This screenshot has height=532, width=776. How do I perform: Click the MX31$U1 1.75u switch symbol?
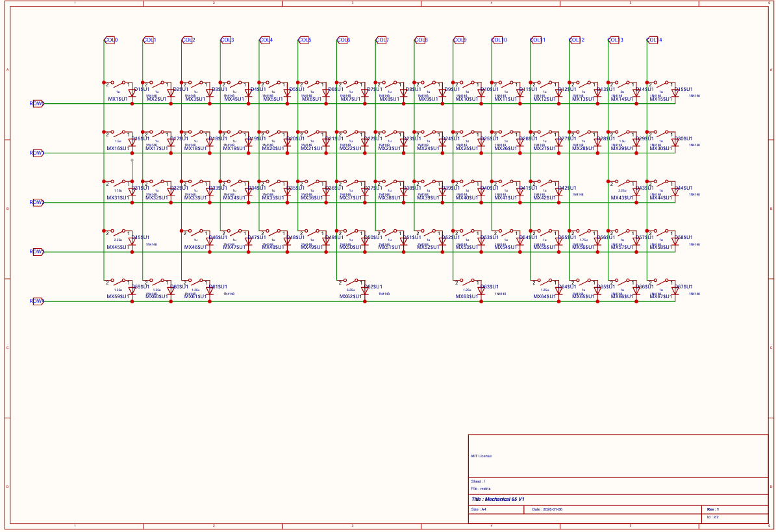pos(118,183)
